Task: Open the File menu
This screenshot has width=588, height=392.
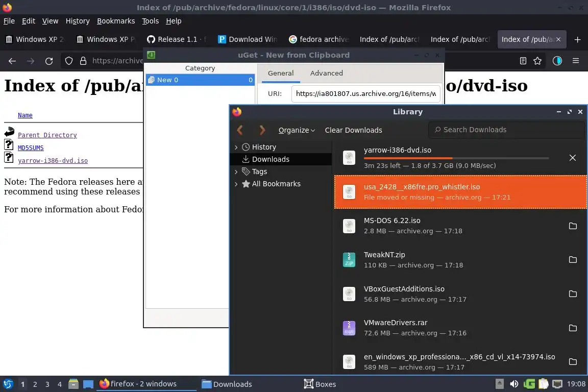Action: click(9, 21)
